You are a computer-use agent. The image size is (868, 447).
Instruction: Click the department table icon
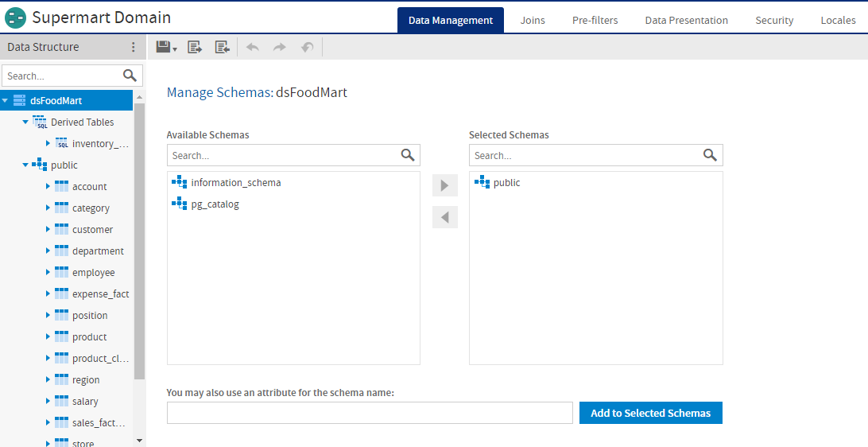point(61,251)
